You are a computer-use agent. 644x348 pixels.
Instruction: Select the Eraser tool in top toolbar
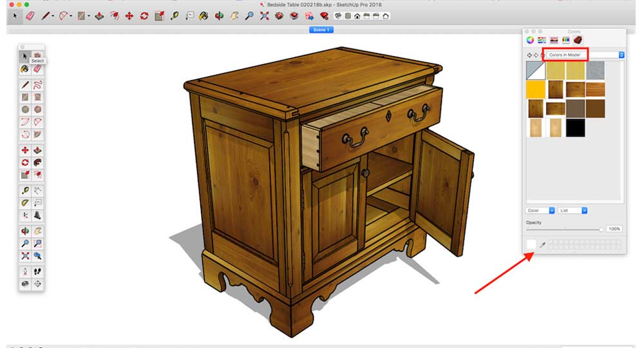tap(29, 15)
